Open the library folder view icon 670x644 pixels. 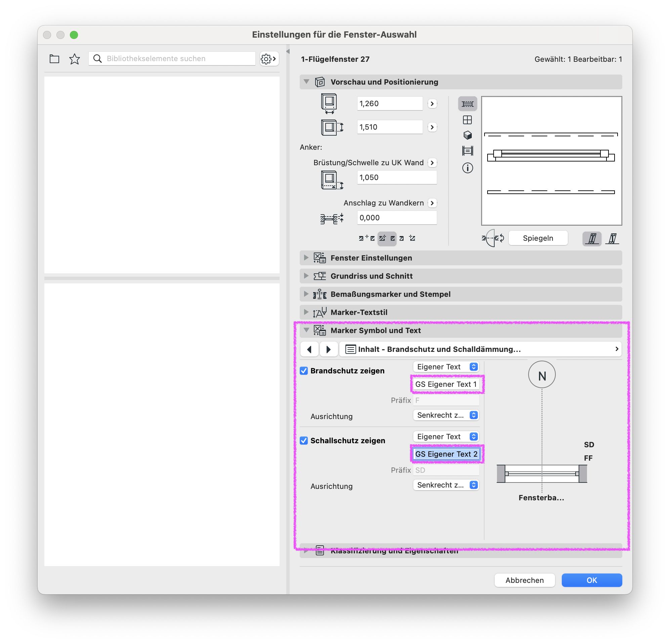(54, 59)
